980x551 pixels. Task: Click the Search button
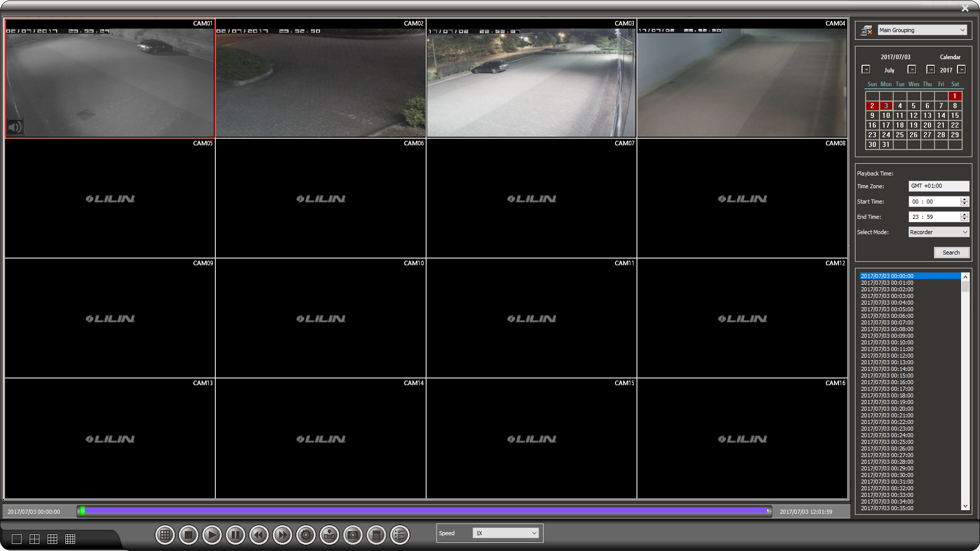point(951,253)
